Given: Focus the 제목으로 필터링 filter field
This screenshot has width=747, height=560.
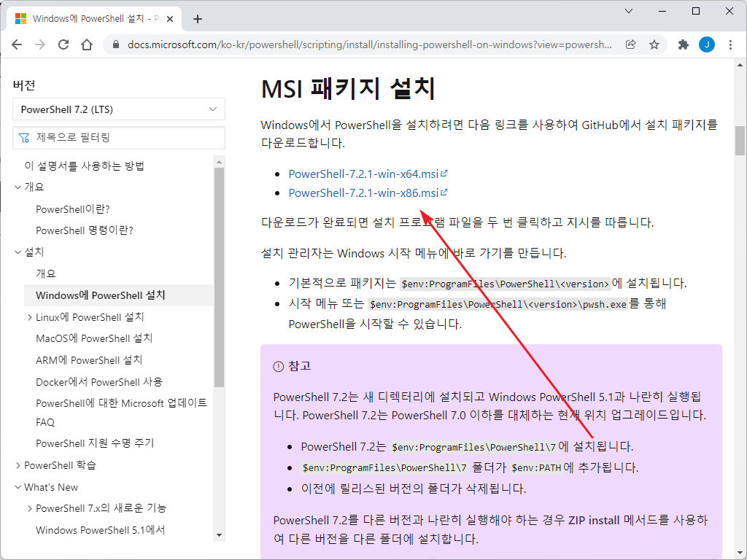Looking at the screenshot, I should pyautogui.click(x=119, y=138).
